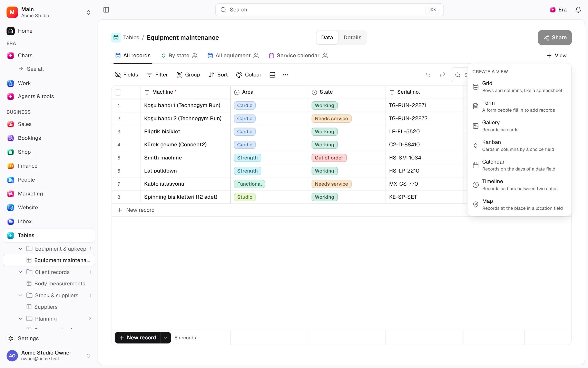Click the undo arrow icon
The width and height of the screenshot is (588, 368).
tap(428, 75)
